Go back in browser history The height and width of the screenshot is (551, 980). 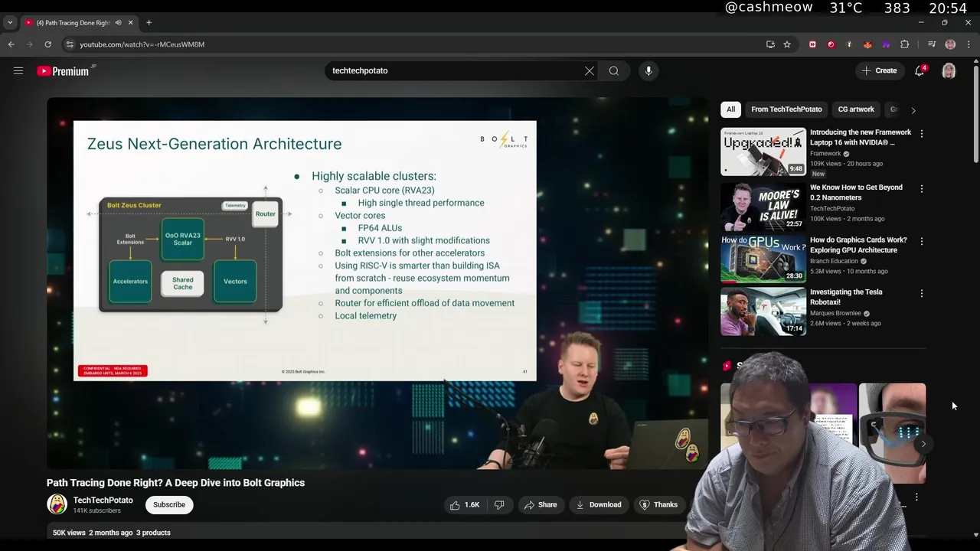click(x=11, y=44)
